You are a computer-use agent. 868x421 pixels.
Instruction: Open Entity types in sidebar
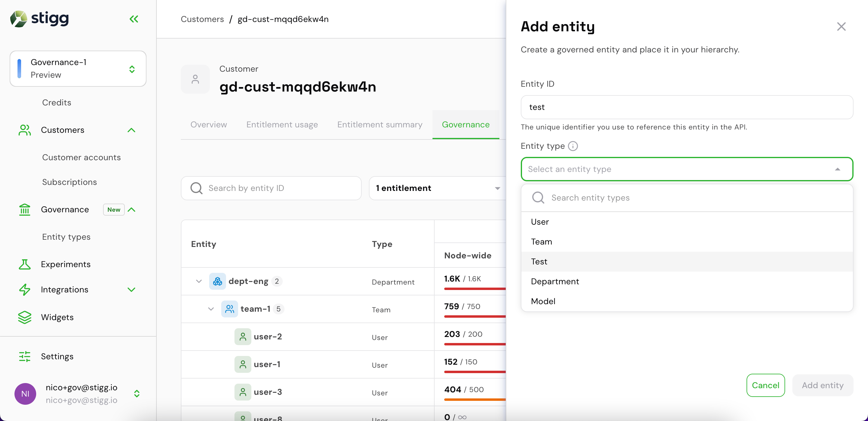pyautogui.click(x=66, y=237)
